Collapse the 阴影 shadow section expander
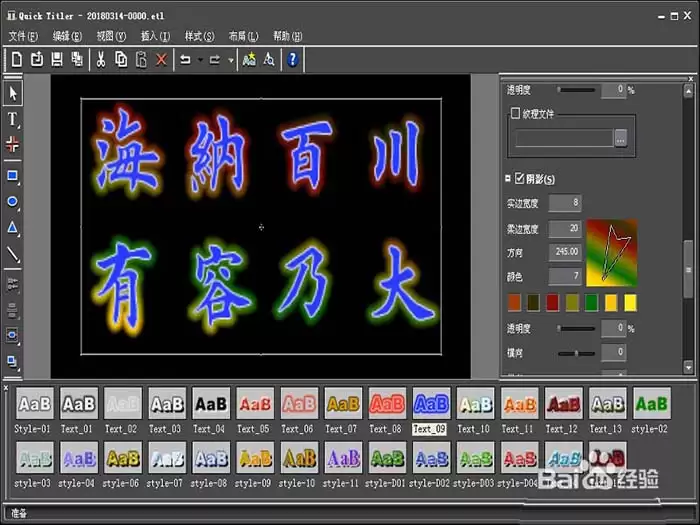700x525 pixels. coord(508,179)
